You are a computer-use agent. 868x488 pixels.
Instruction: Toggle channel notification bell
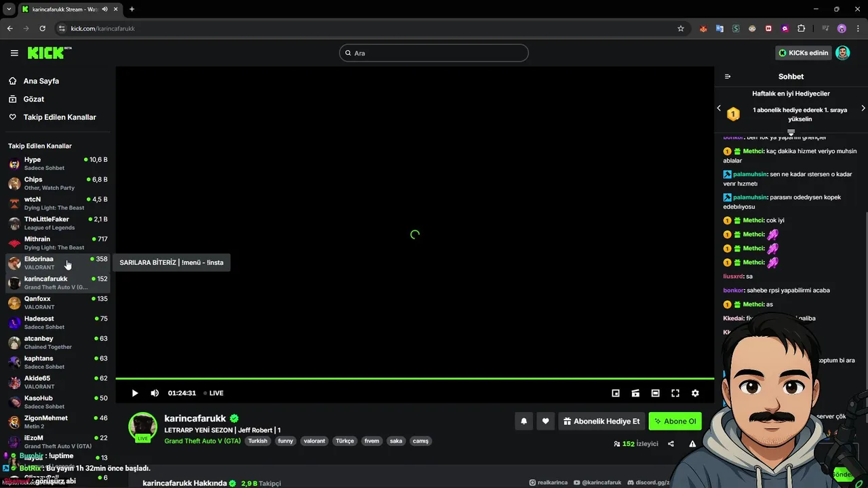524,421
